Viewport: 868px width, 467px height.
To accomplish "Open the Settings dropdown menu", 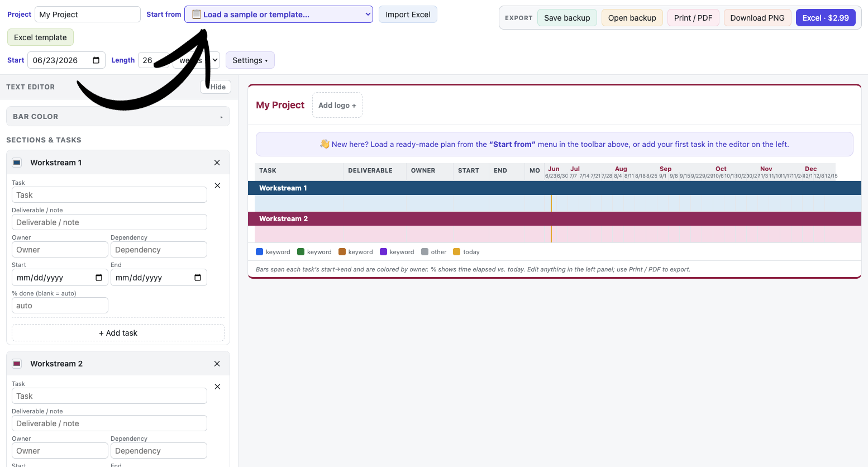I will (250, 60).
